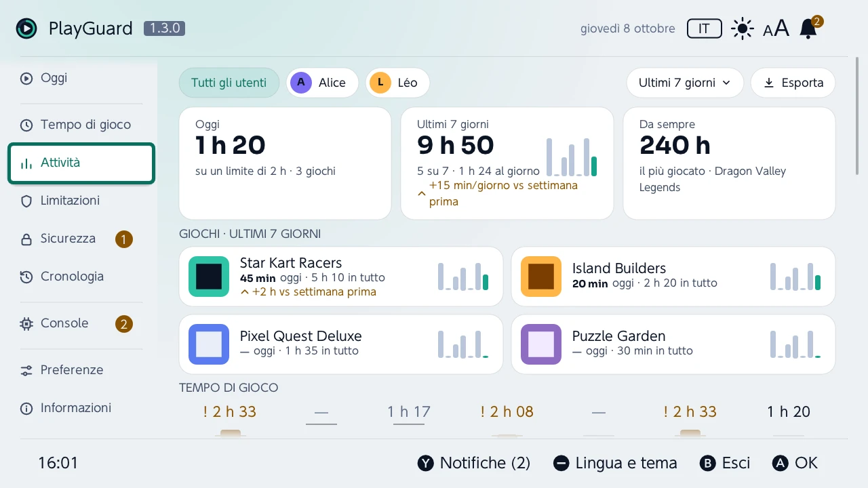Go to Tempo di gioco section
Viewport: 868px width, 488px height.
coord(81,125)
